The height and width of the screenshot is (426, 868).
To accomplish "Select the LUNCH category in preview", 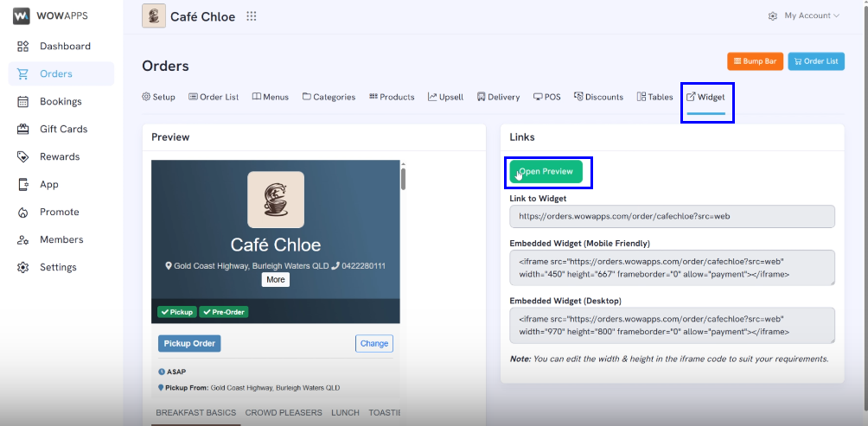I will (346, 413).
